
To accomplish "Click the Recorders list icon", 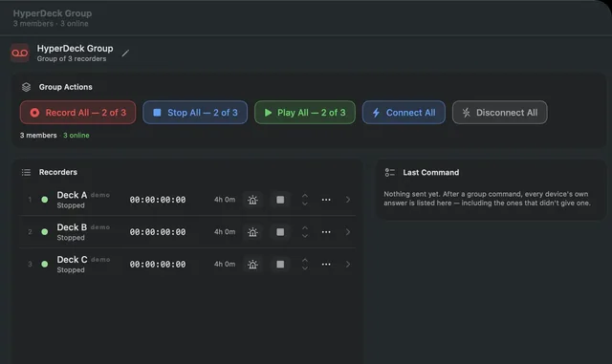I will click(x=26, y=172).
